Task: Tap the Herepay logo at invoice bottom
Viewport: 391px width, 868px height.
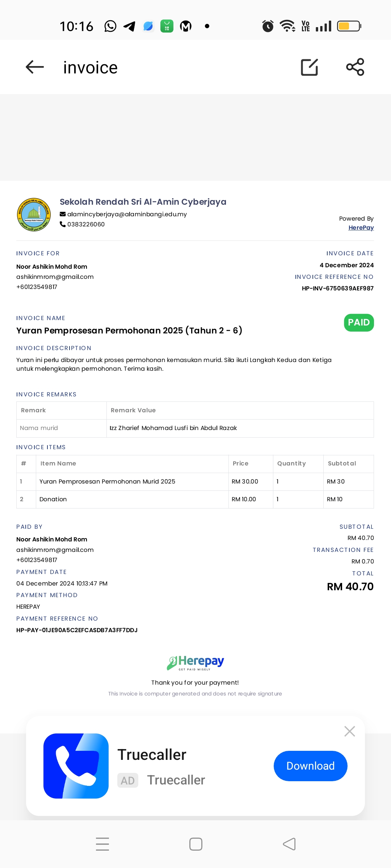Action: pos(195,663)
